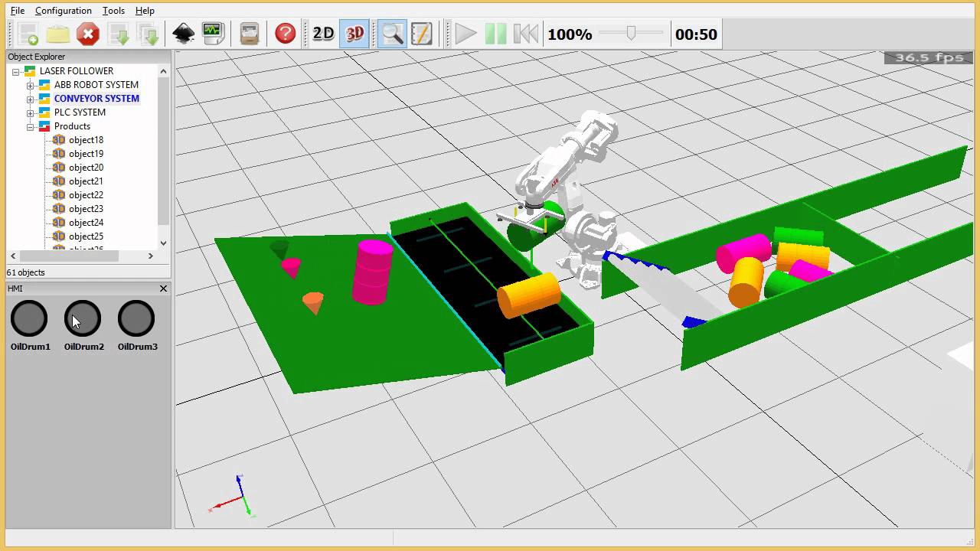Open the File menu
The height and width of the screenshot is (551, 980).
point(17,11)
